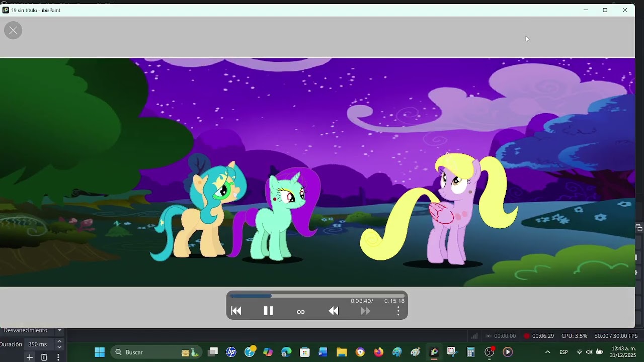The height and width of the screenshot is (362, 644).
Task: Switch to ibisPaint in the taskbar
Action: (x=434, y=352)
